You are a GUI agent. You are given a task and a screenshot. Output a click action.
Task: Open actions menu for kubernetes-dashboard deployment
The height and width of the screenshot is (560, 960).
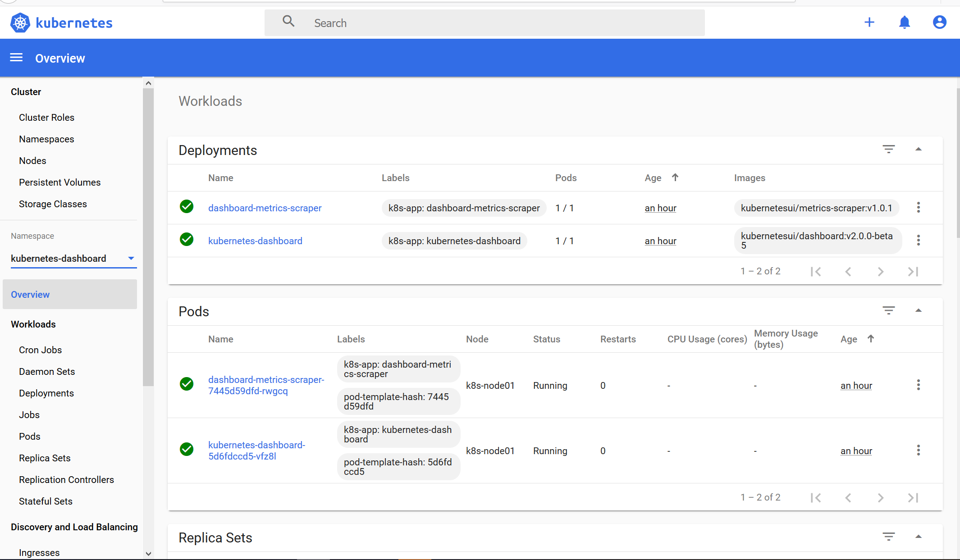pos(918,240)
